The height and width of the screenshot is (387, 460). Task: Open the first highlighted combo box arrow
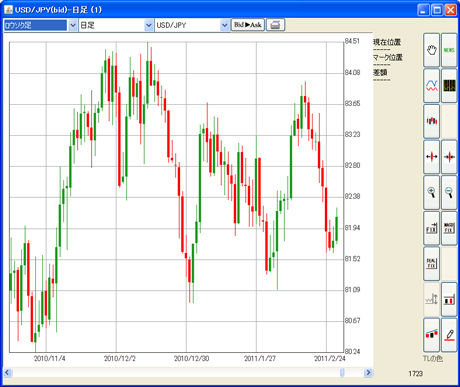73,25
